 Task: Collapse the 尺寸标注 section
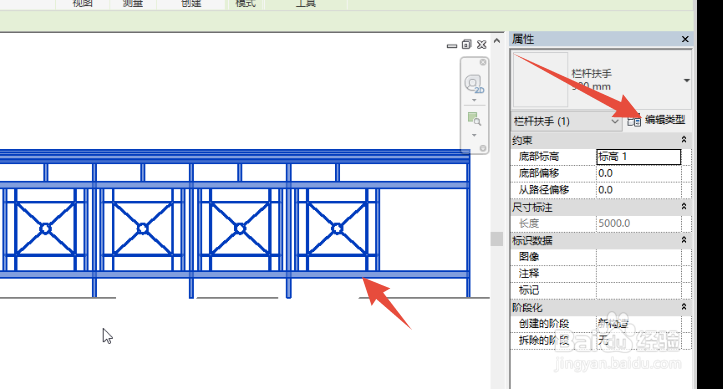point(684,206)
